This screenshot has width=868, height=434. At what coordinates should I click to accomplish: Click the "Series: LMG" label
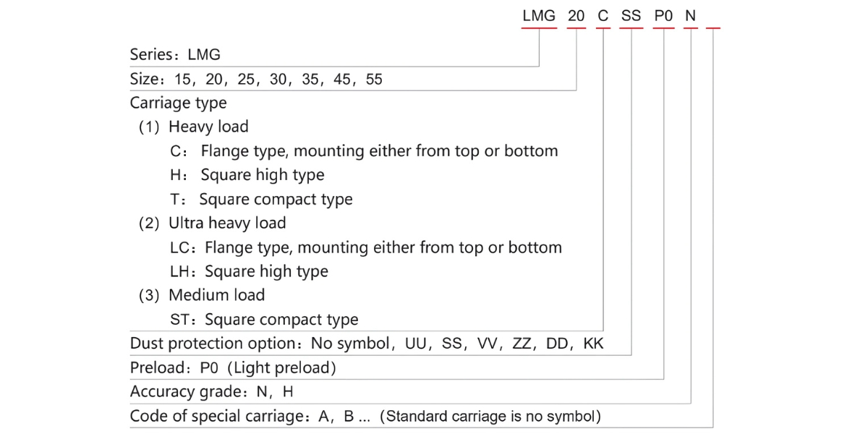pyautogui.click(x=175, y=54)
